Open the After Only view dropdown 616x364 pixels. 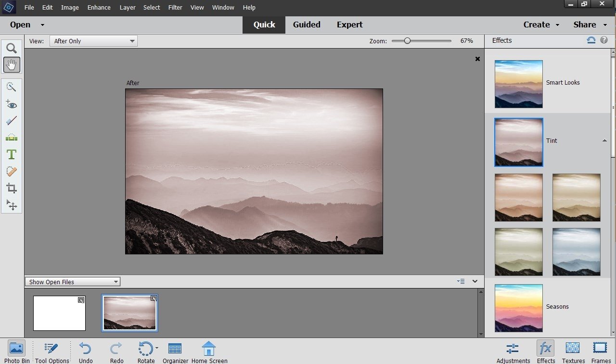pos(93,41)
